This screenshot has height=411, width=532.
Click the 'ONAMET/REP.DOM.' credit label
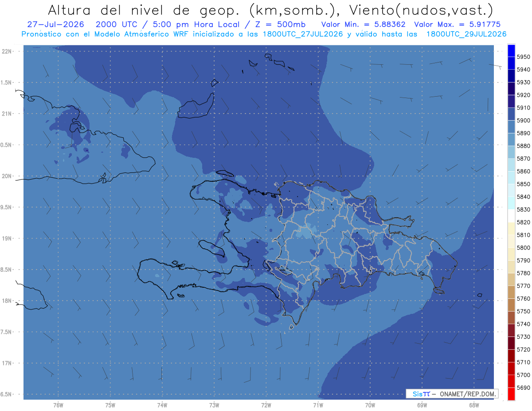click(x=468, y=394)
